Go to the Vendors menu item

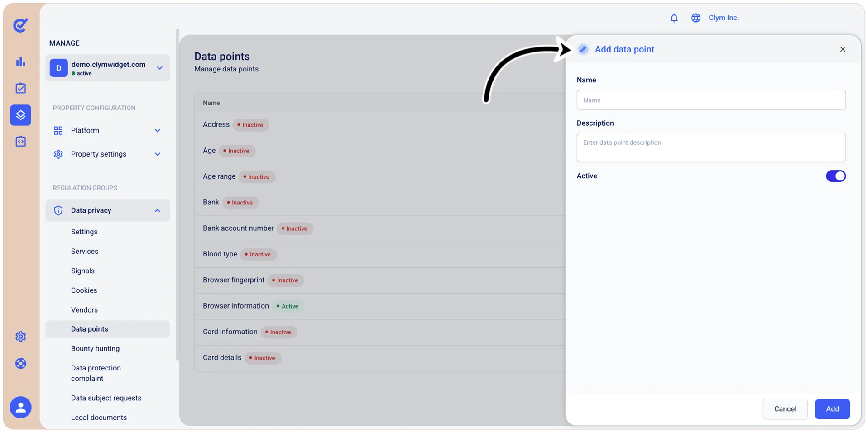click(x=84, y=310)
